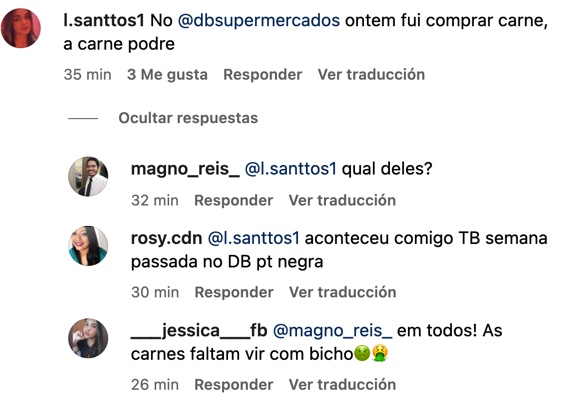This screenshot has height=399, width=568.
Task: Translate l.santtos1's comment with Ver traducción
Action: [371, 75]
